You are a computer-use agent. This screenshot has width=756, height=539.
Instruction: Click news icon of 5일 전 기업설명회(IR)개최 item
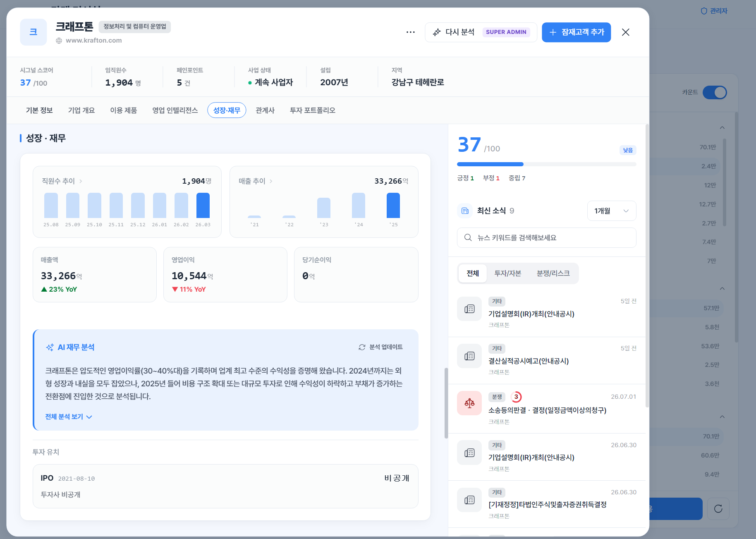click(x=469, y=309)
